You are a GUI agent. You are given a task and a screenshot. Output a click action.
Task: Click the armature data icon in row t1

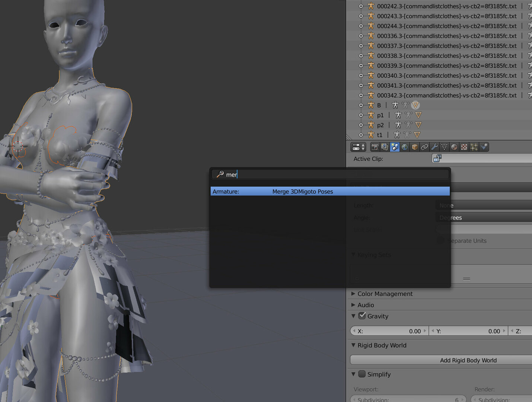(396, 135)
